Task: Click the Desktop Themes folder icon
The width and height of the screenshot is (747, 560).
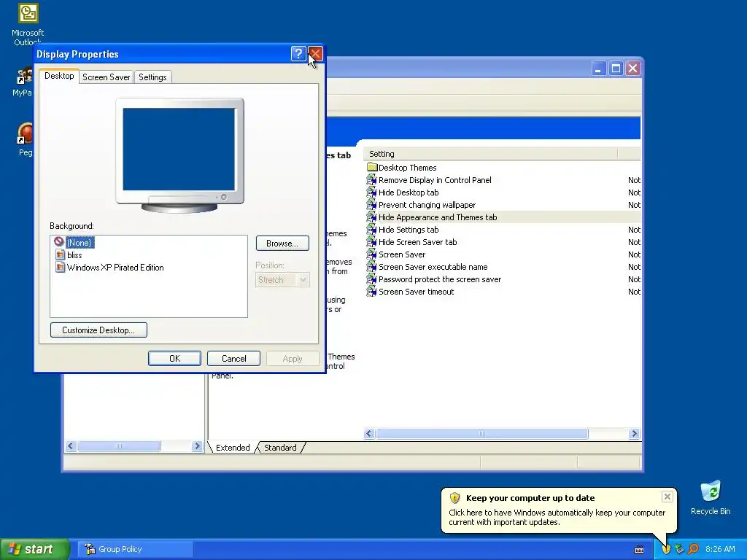Action: point(372,167)
